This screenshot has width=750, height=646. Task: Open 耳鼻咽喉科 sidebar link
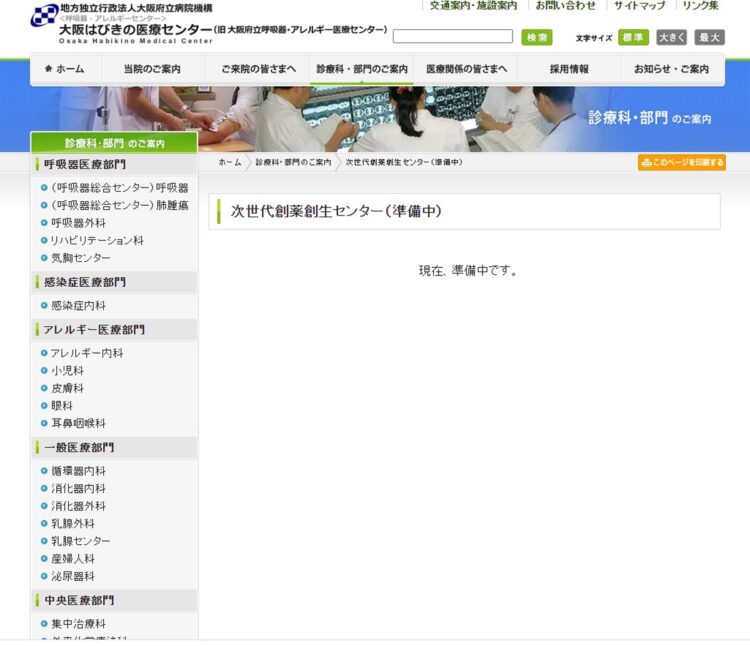pyautogui.click(x=78, y=423)
